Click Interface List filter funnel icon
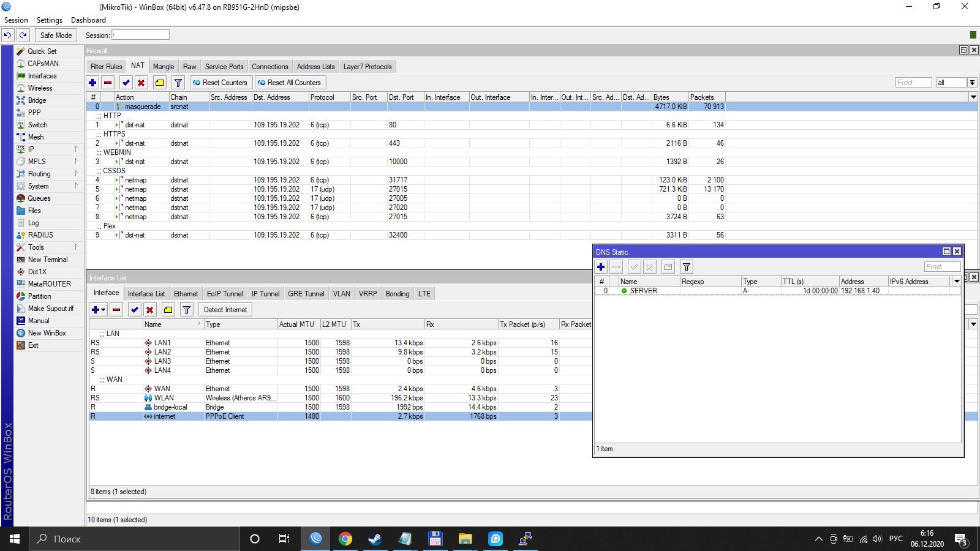 (187, 310)
